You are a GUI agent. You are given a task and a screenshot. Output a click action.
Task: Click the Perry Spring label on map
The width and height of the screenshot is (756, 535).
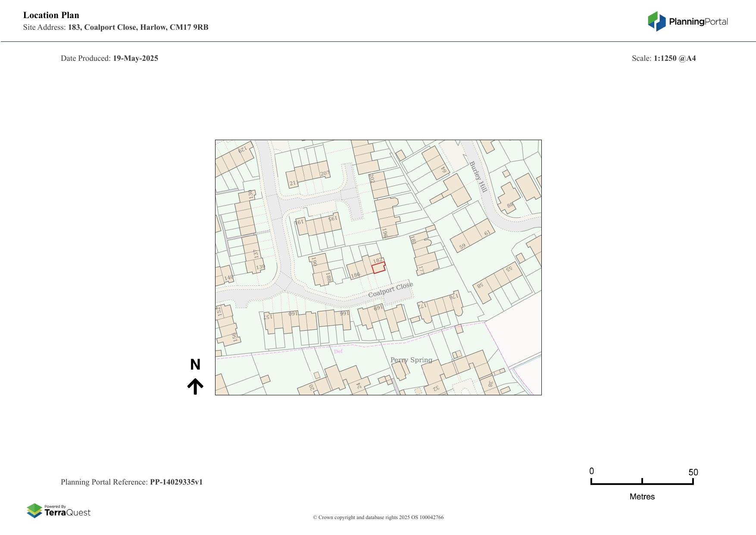click(x=411, y=360)
